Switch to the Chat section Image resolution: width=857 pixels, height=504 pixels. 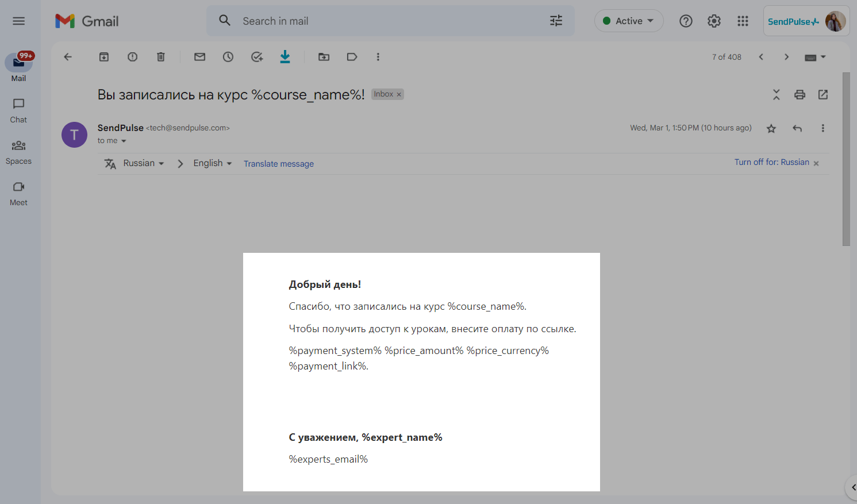click(18, 110)
